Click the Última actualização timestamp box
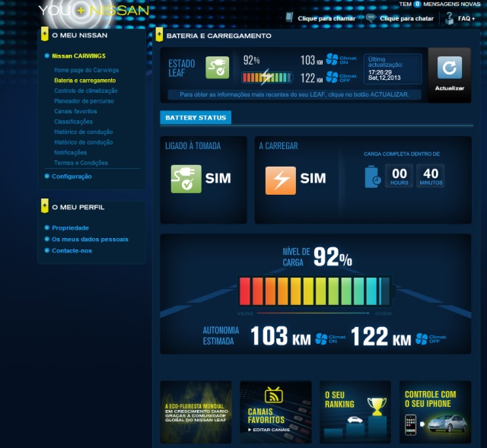 [x=393, y=69]
